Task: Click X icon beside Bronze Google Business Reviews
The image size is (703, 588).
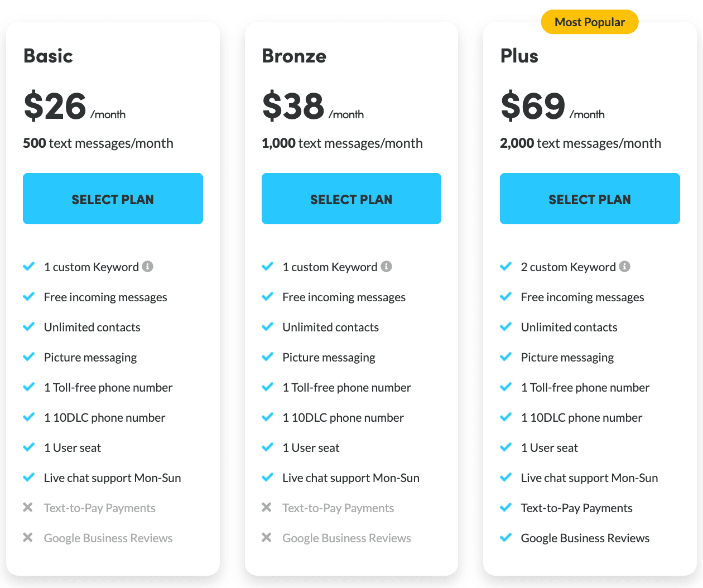Action: coord(267,537)
